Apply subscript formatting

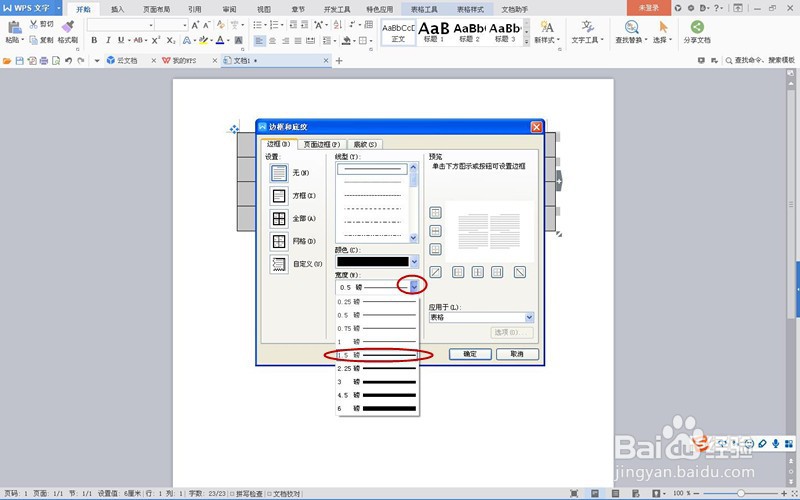pyautogui.click(x=171, y=40)
